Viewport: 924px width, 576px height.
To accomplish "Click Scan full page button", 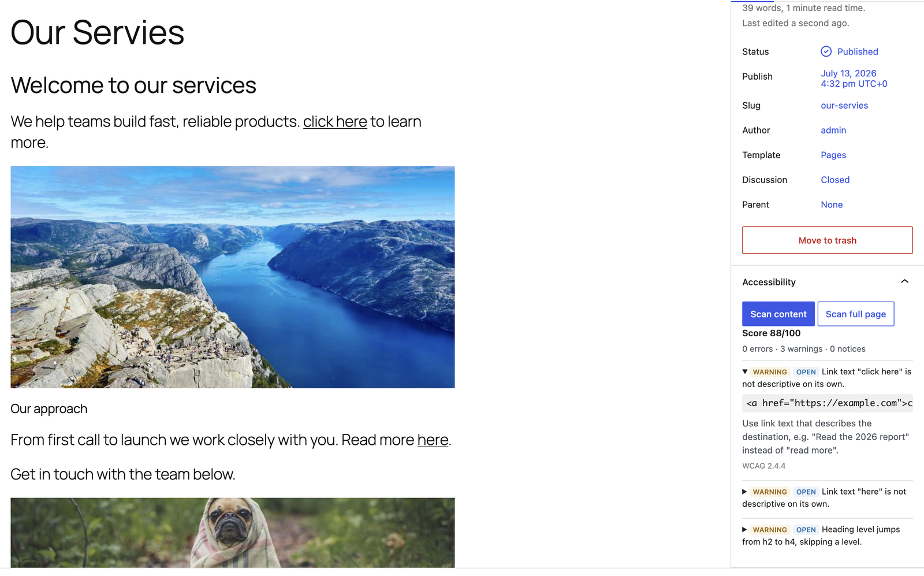I will [855, 314].
